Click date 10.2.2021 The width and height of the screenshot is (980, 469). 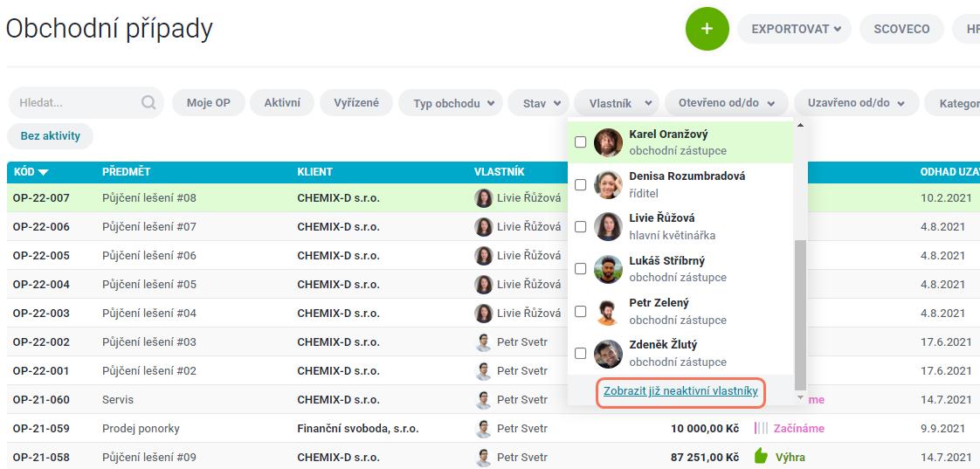(x=946, y=198)
